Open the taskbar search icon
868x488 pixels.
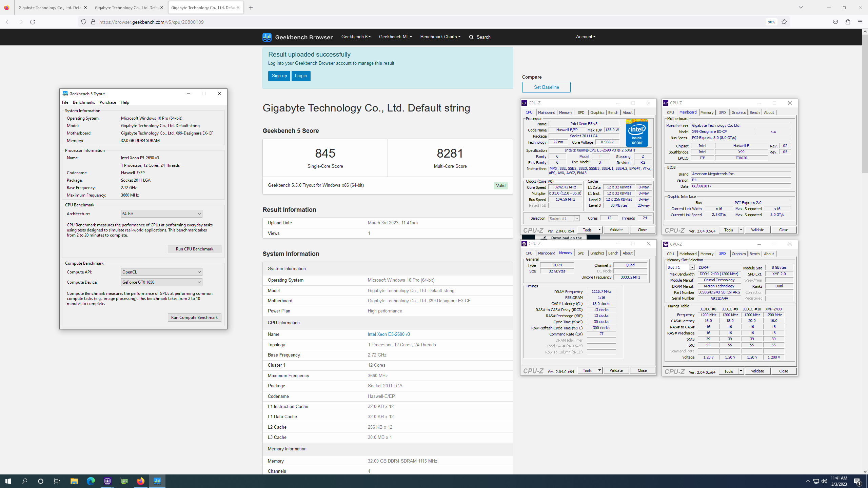[24, 481]
